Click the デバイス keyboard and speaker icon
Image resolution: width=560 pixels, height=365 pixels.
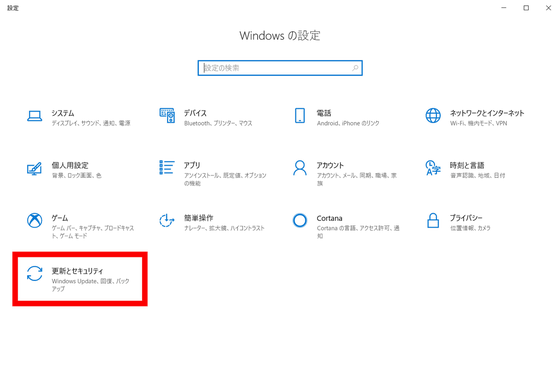coord(167,116)
